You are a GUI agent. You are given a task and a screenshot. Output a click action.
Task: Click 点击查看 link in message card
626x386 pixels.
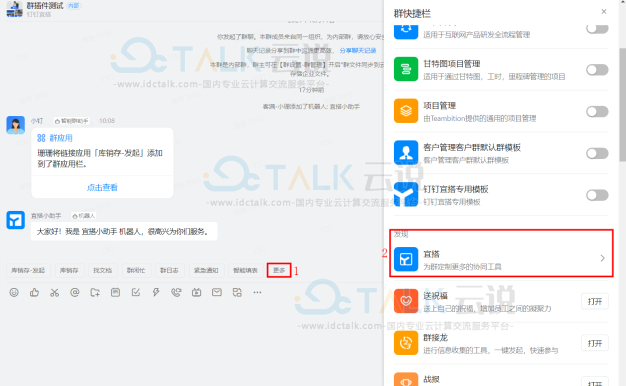tap(102, 187)
